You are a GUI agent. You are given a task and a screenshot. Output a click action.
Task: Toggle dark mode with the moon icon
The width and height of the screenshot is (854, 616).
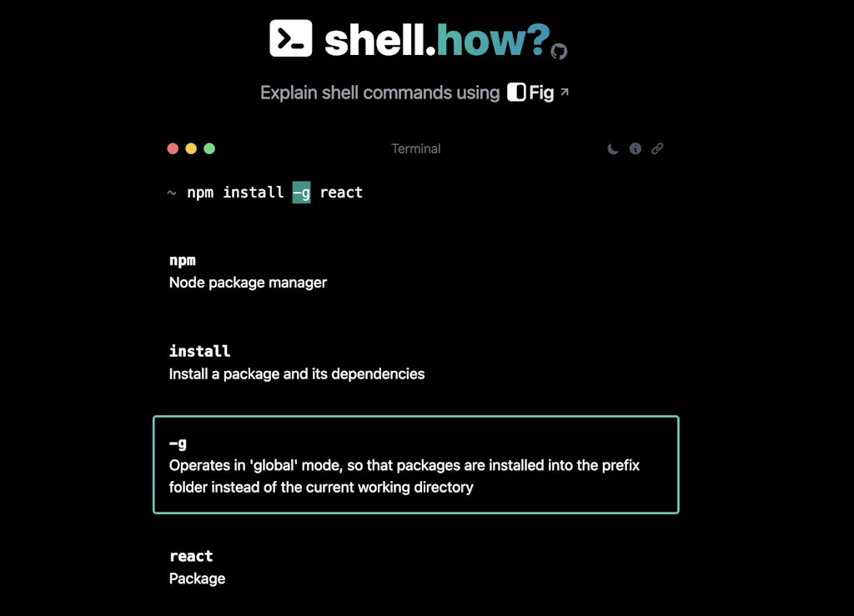pyautogui.click(x=613, y=148)
